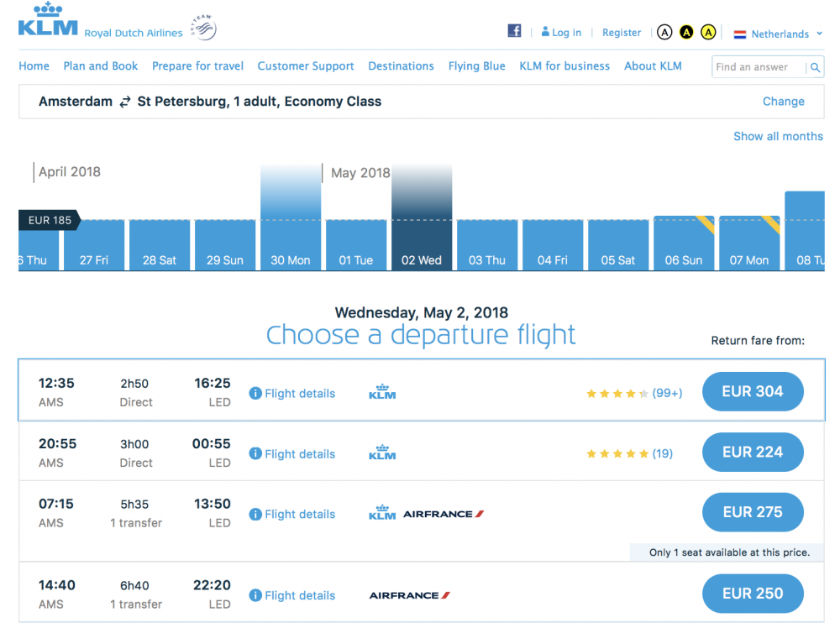Select white standard contrast mode icon
The image size is (840, 628).
click(x=664, y=33)
